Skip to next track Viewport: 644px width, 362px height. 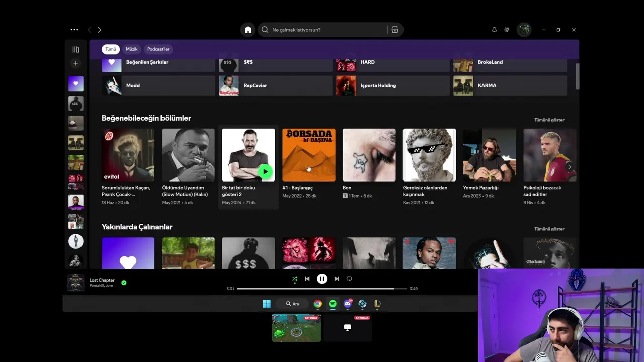[x=337, y=279]
